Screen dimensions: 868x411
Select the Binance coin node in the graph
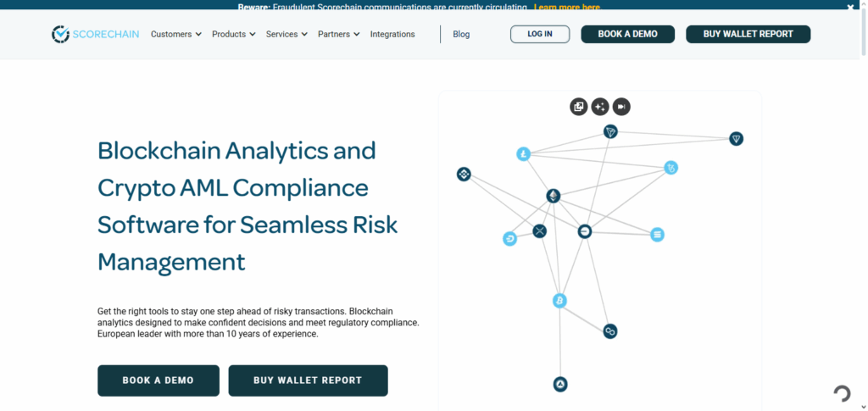click(x=464, y=175)
